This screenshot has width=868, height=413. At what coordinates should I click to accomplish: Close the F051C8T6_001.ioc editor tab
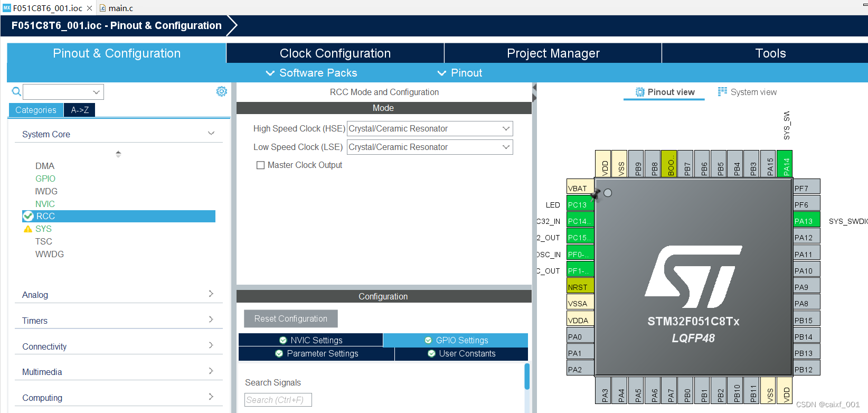(89, 8)
